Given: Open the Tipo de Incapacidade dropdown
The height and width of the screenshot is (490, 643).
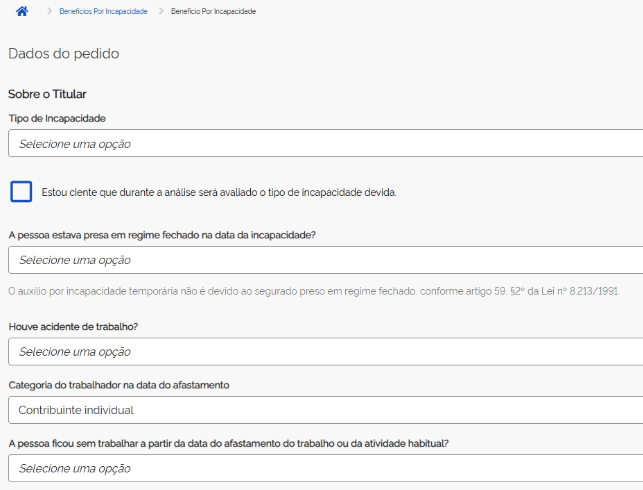Looking at the screenshot, I should click(325, 143).
